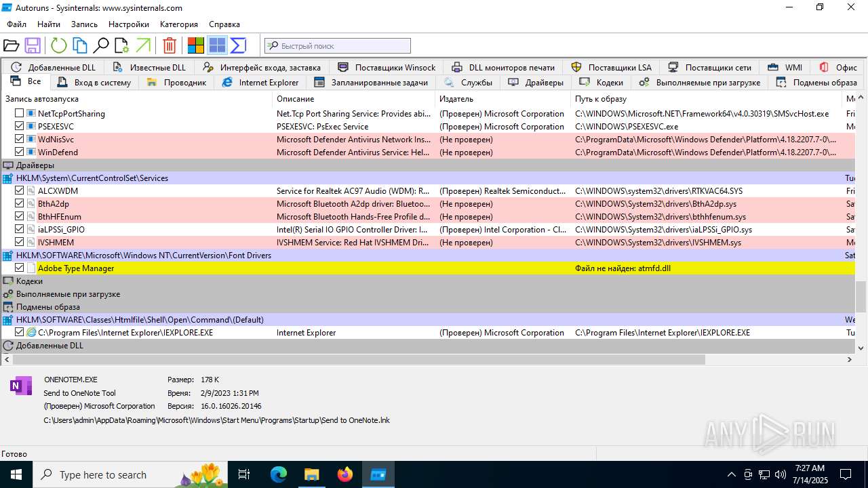Switch to the Internet Explorer tab
868x488 pixels.
click(x=260, y=83)
